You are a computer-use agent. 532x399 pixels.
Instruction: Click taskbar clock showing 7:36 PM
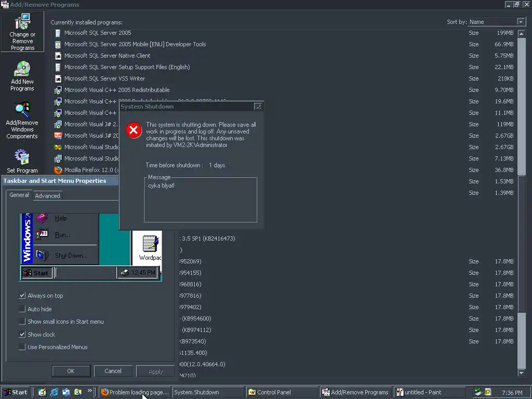(x=512, y=393)
